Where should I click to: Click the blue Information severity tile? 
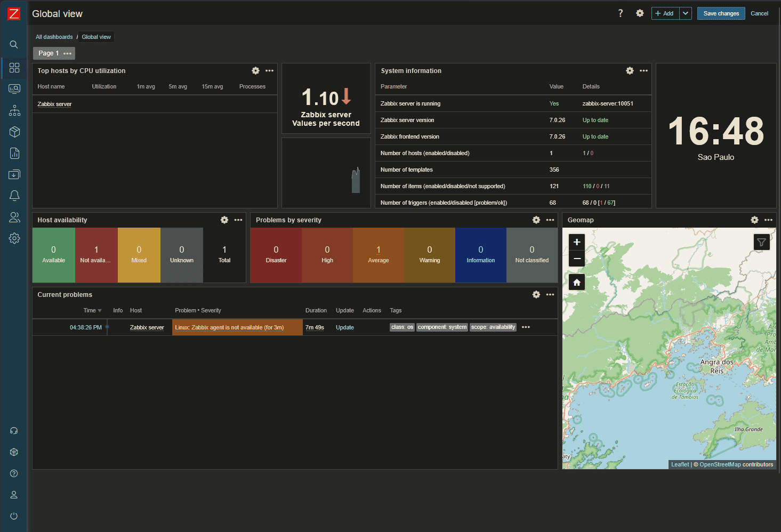click(481, 255)
